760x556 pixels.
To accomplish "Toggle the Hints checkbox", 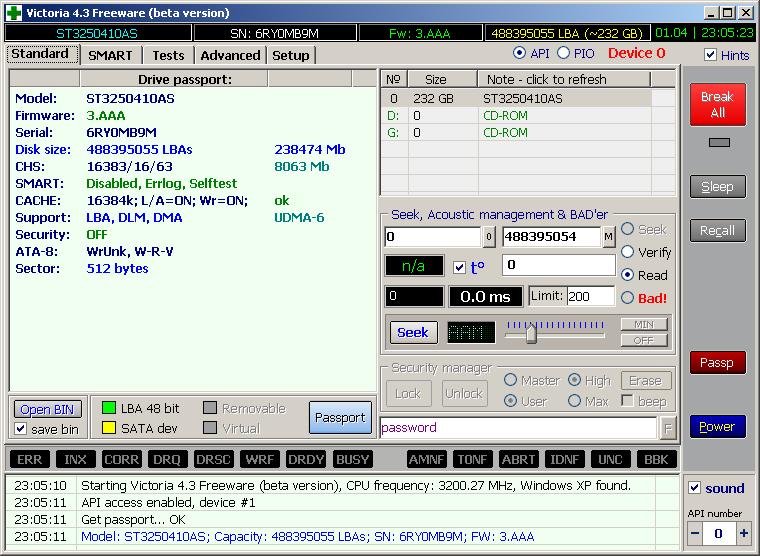I will [710, 55].
